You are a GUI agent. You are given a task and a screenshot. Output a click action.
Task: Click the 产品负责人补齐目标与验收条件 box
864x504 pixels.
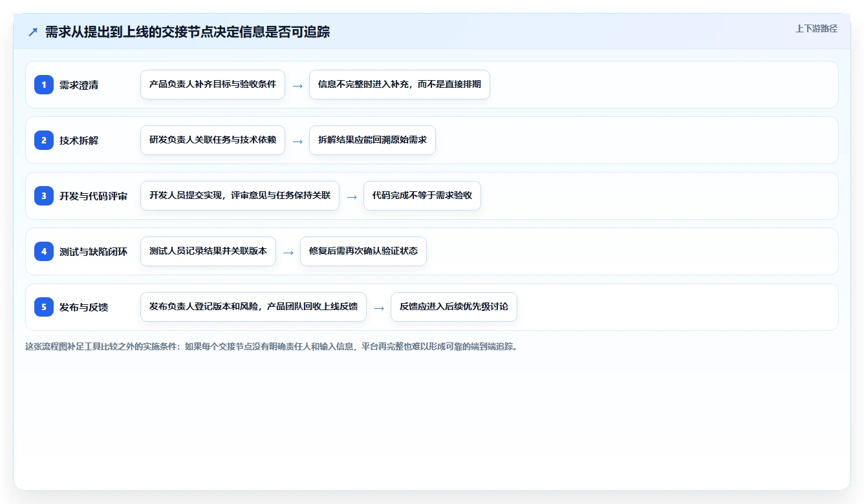tap(213, 85)
